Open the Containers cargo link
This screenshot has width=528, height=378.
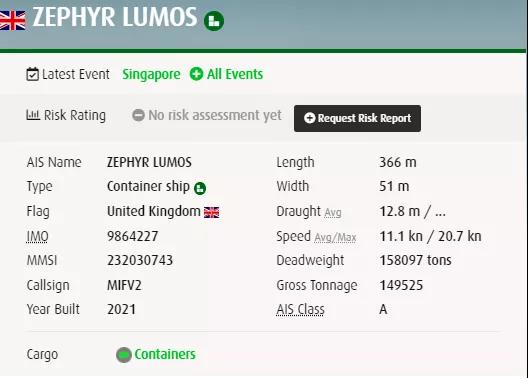[x=165, y=354]
